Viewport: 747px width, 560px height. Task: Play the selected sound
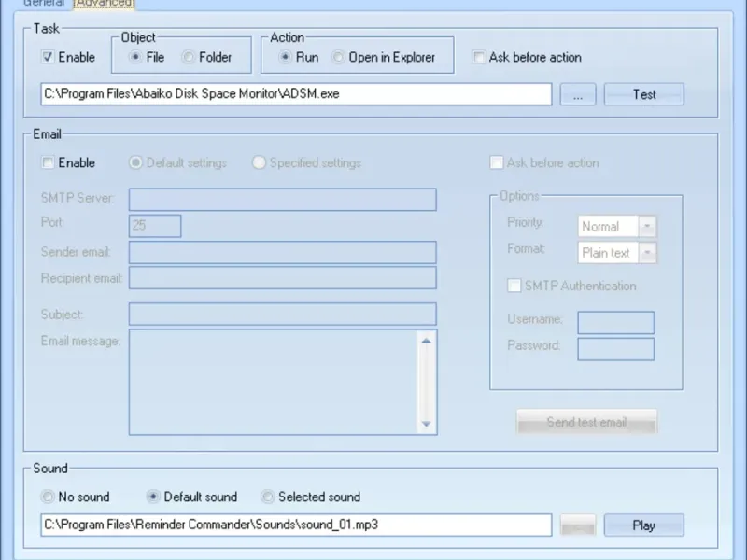point(644,525)
